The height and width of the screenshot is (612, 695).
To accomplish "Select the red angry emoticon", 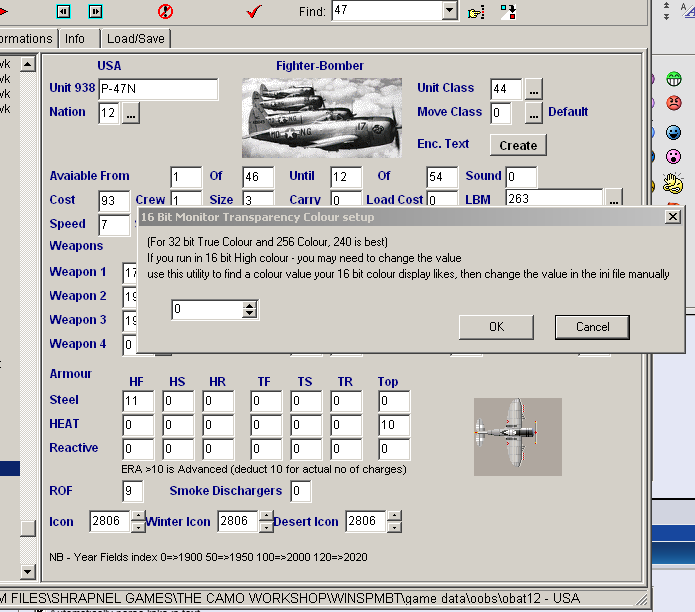I will point(674,102).
